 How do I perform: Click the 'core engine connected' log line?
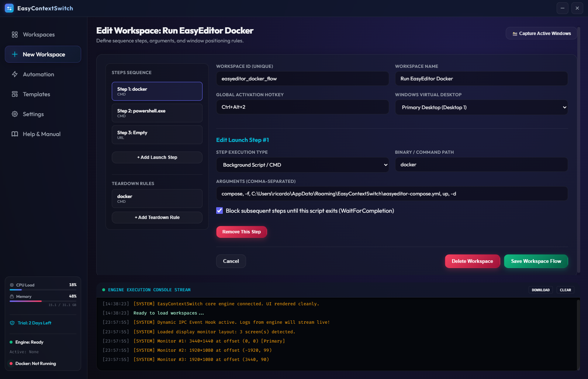point(226,304)
